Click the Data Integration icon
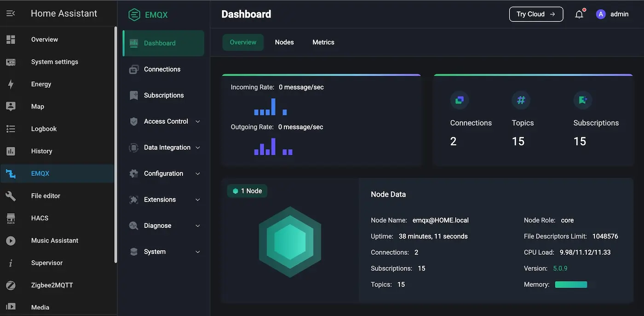Screen dimensions: 644x316 (134, 148)
